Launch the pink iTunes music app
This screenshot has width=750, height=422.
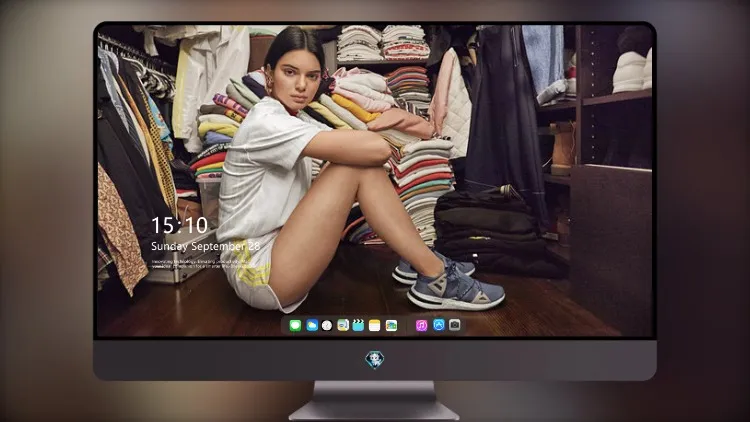[421, 325]
